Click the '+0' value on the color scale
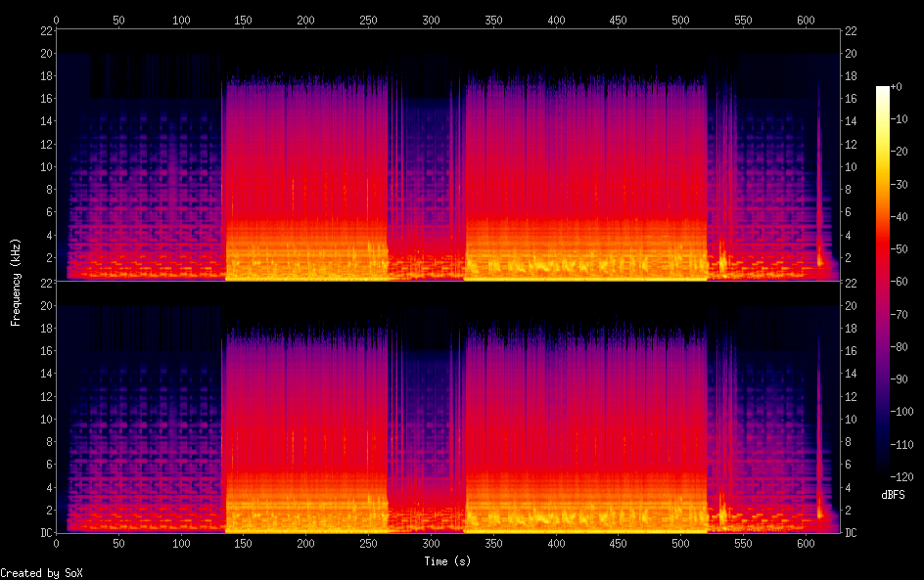 pos(896,86)
